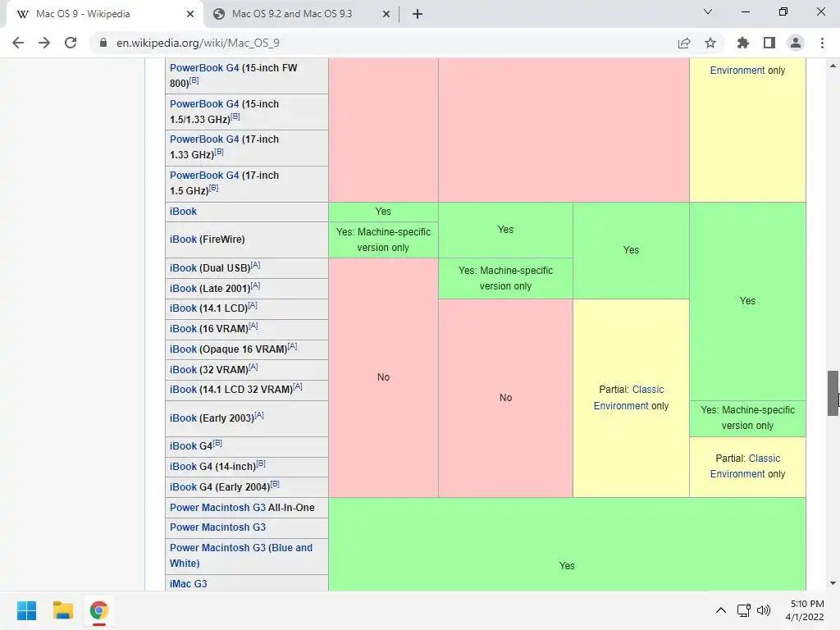
Task: Open Classic Environment link in middle yellow cell
Action: click(631, 398)
